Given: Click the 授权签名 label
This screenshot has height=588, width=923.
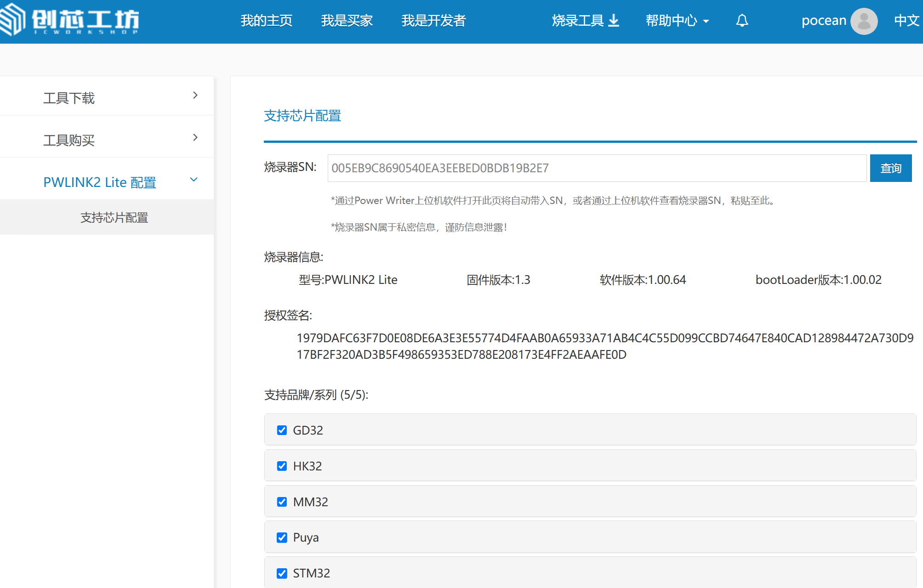Looking at the screenshot, I should (288, 316).
